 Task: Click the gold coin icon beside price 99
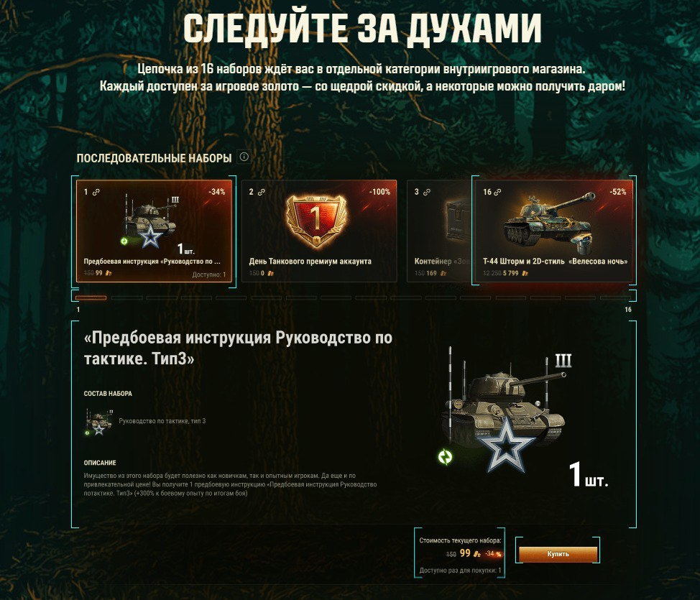pyautogui.click(x=476, y=554)
